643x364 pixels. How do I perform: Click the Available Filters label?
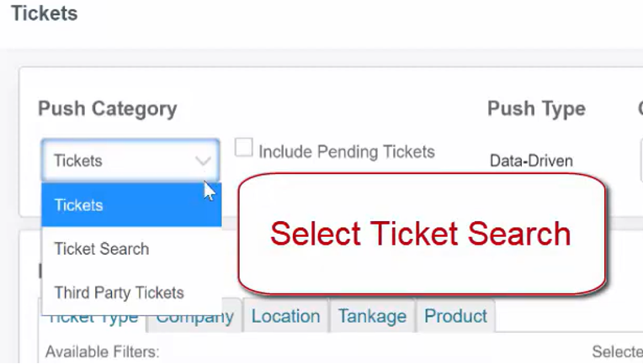pos(102,352)
